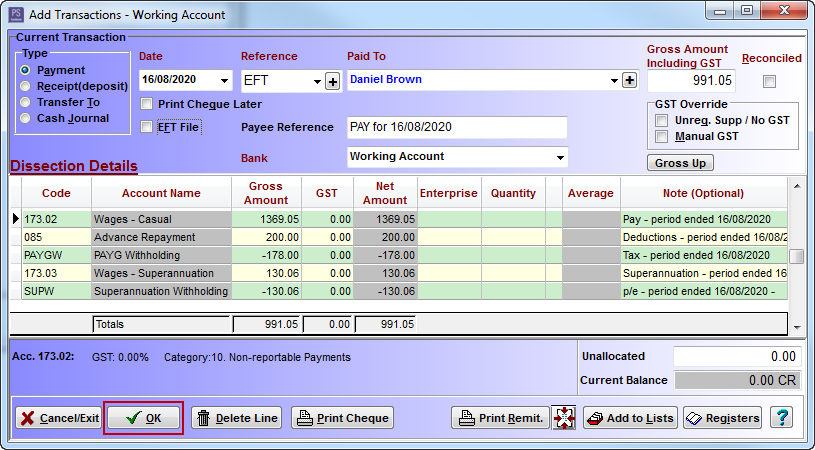Image resolution: width=815 pixels, height=450 pixels.
Task: Confirm the transaction with OK
Action: (143, 418)
